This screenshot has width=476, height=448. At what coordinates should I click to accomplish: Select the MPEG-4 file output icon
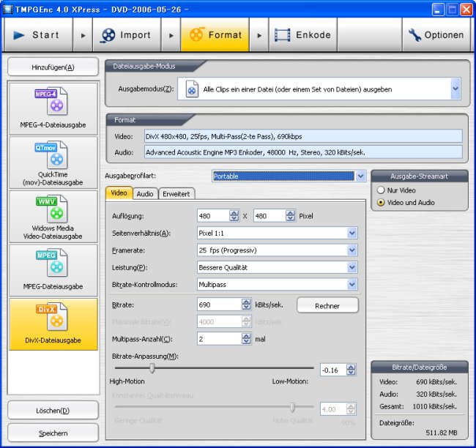tap(53, 108)
